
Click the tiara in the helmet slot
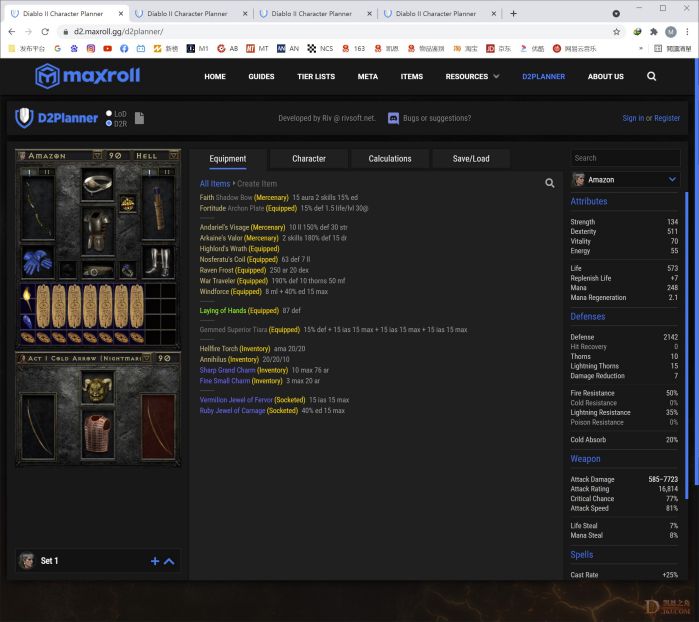point(98,184)
